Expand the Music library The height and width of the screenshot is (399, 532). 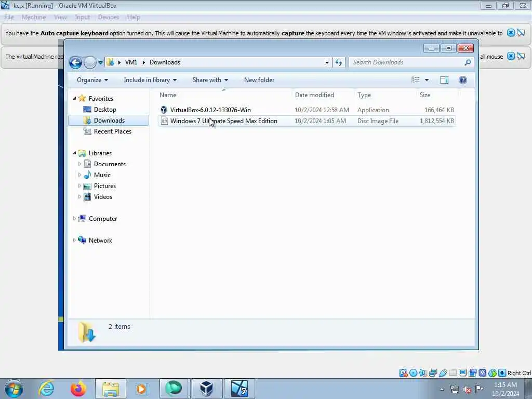tap(79, 175)
